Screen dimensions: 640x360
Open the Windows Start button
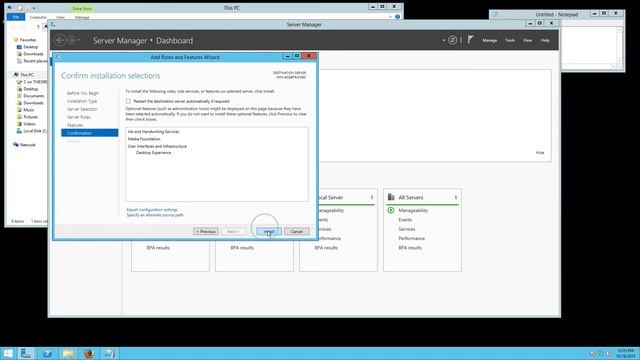coord(8,353)
